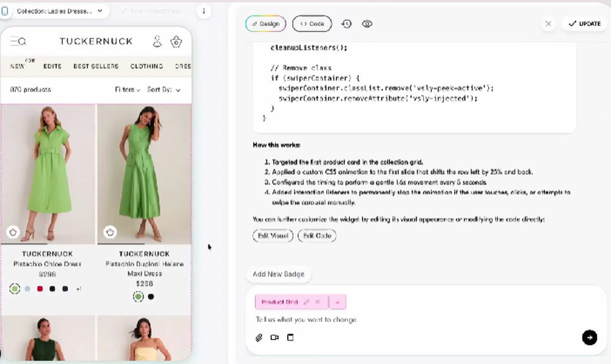Toggle the mobile device icon top left
611x364 pixels.
tap(6, 10)
